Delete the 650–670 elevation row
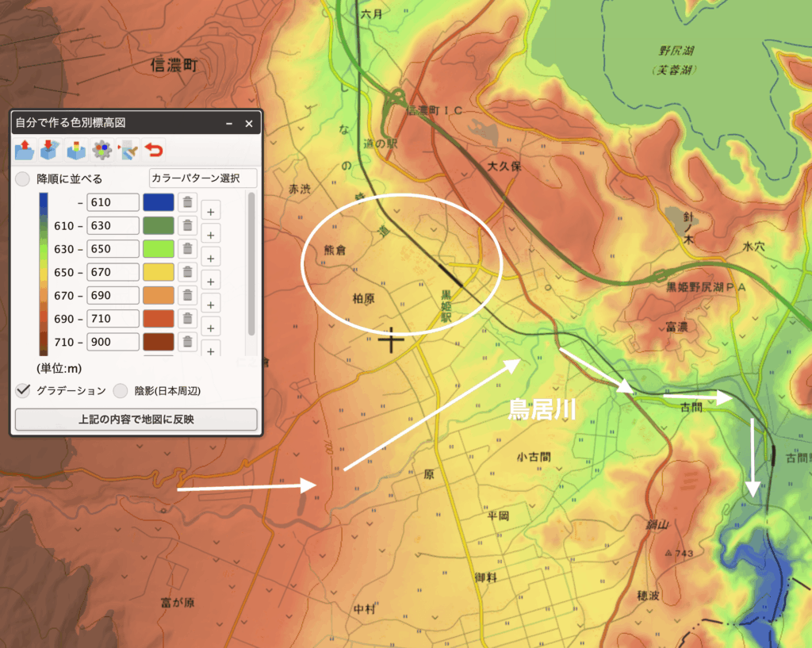This screenshot has width=812, height=648. tap(187, 272)
